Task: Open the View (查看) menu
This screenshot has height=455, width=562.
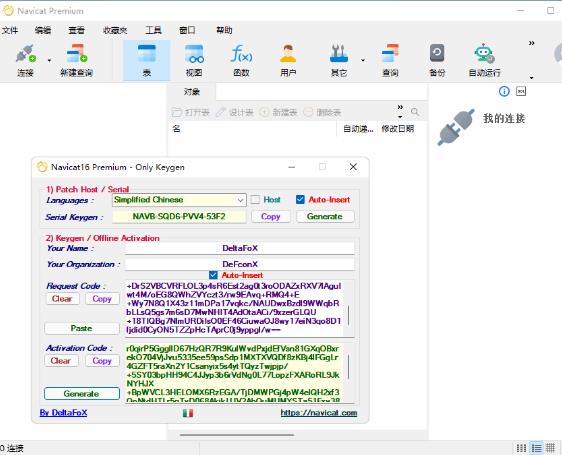Action: [x=76, y=30]
